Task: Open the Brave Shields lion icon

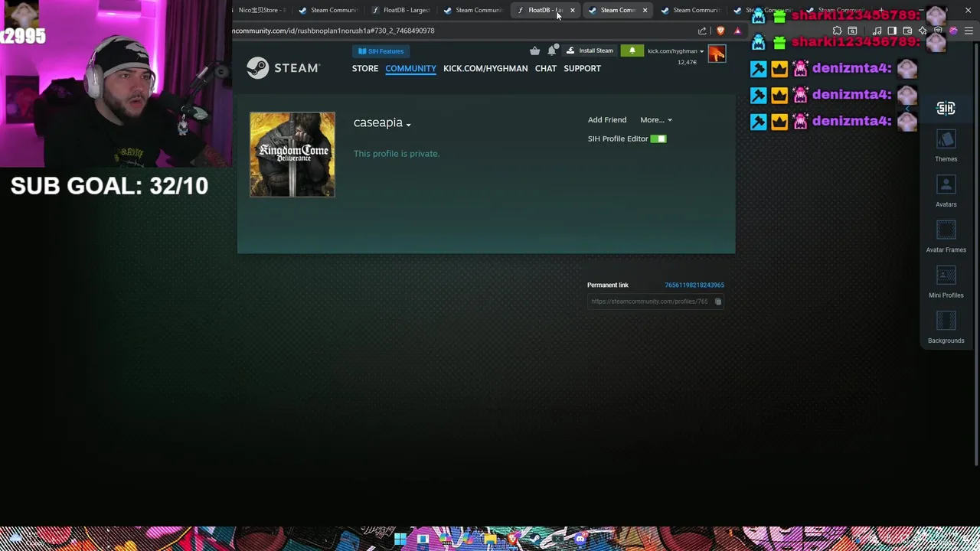Action: (720, 31)
